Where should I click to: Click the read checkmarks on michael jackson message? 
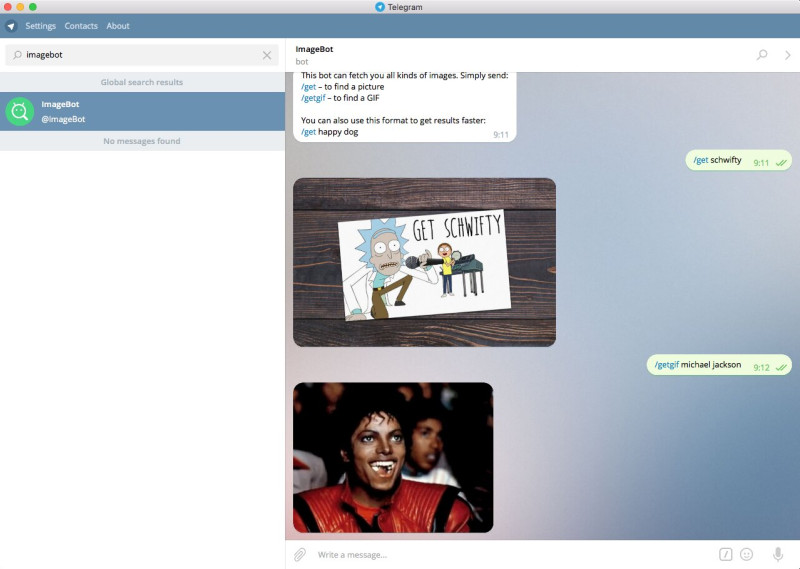click(x=781, y=367)
